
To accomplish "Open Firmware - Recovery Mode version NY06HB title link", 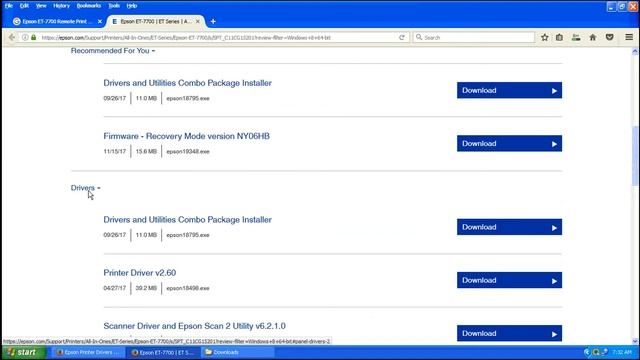I will tap(187, 136).
